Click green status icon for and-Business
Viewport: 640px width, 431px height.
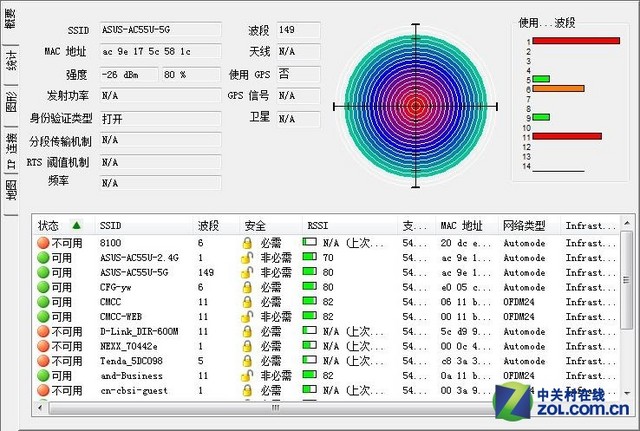click(x=43, y=375)
